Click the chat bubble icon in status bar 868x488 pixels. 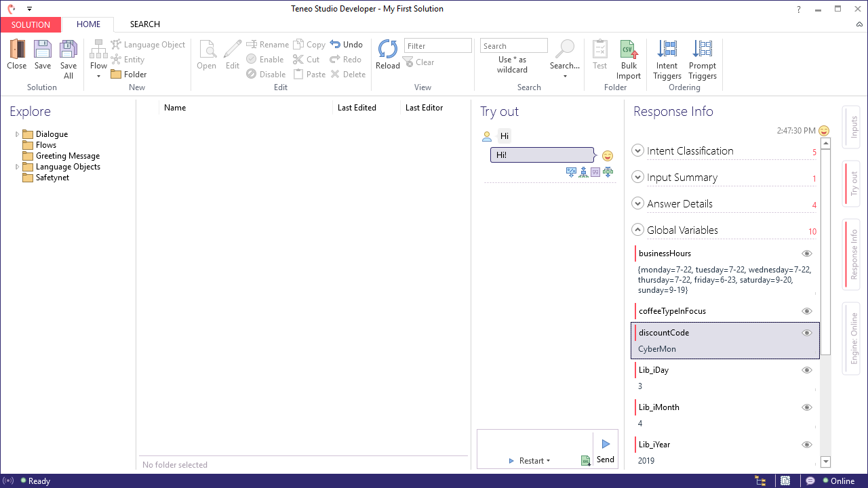(x=810, y=481)
